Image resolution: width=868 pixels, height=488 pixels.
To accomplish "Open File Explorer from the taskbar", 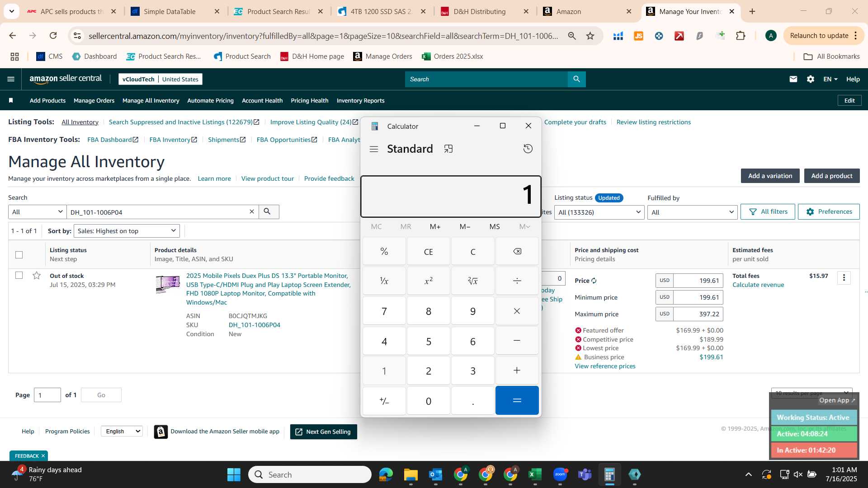I will pyautogui.click(x=410, y=474).
